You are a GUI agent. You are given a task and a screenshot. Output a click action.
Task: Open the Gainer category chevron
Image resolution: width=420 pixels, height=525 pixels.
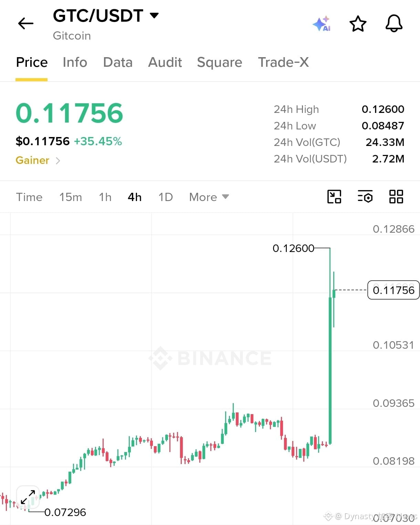pyautogui.click(x=58, y=160)
